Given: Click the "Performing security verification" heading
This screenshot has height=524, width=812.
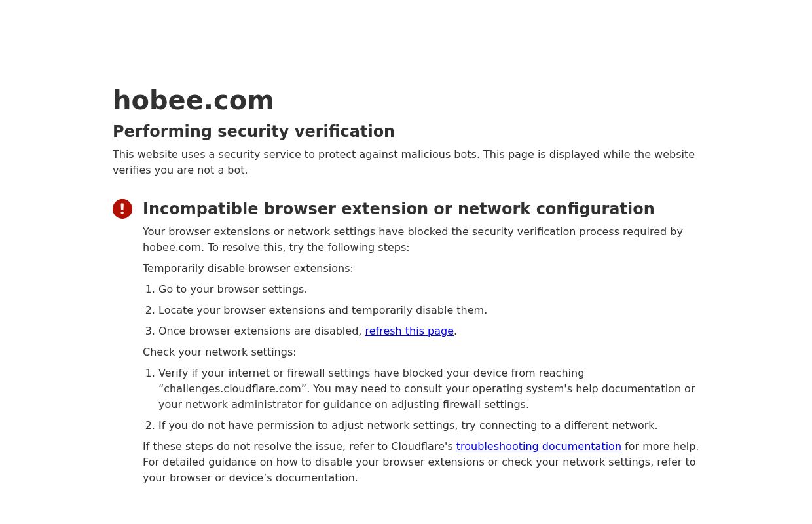Looking at the screenshot, I should click(x=253, y=132).
